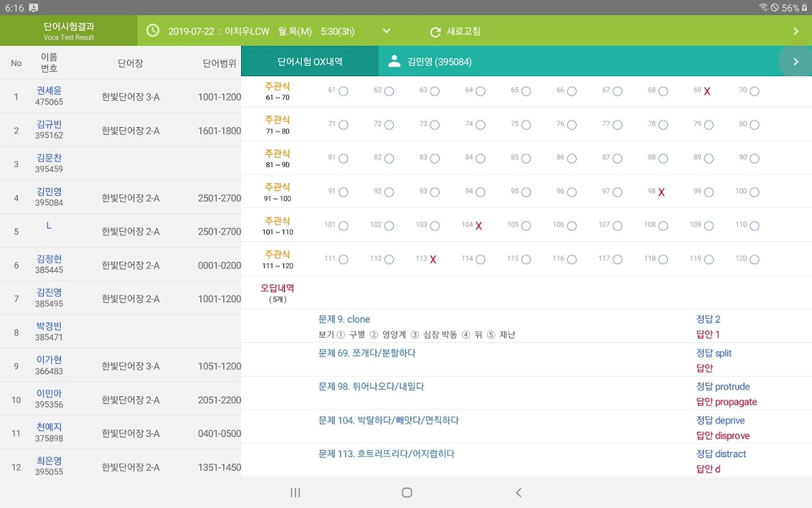This screenshot has height=508, width=812.
Task: Expand the class selection dropdown chevron
Action: 386,31
